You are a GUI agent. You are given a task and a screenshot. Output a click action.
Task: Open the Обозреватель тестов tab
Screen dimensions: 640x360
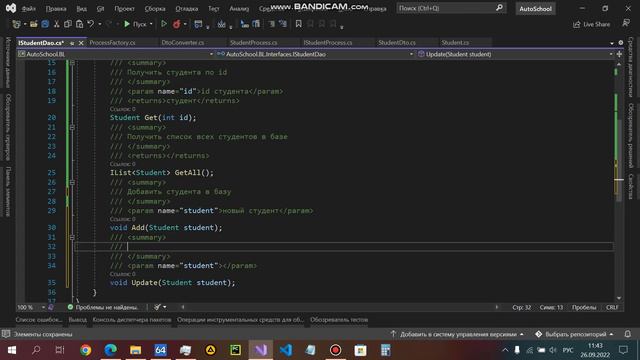339,320
